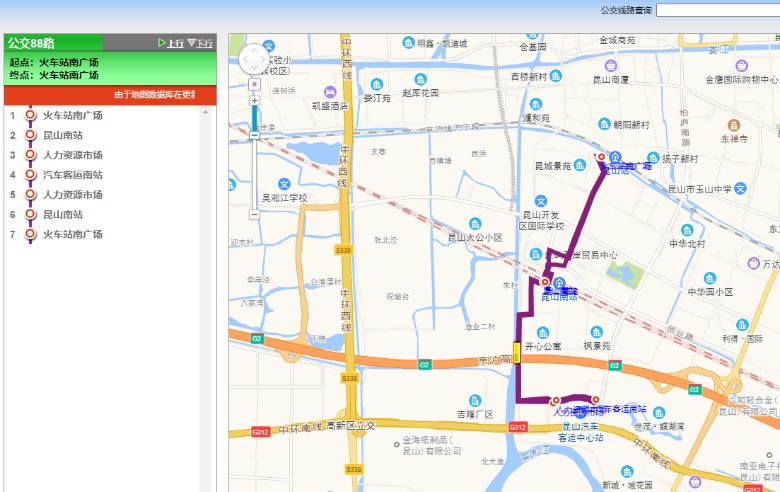Switch to 上行 direction view
This screenshot has width=780, height=492.
171,43
